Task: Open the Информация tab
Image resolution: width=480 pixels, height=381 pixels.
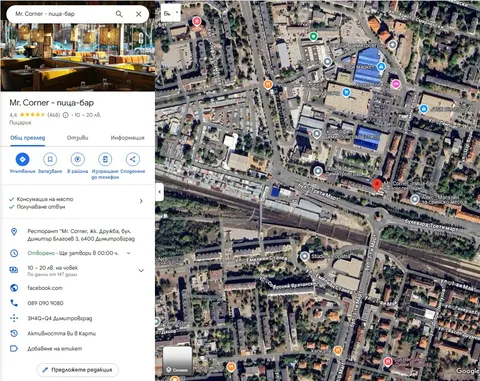Action: click(x=128, y=138)
